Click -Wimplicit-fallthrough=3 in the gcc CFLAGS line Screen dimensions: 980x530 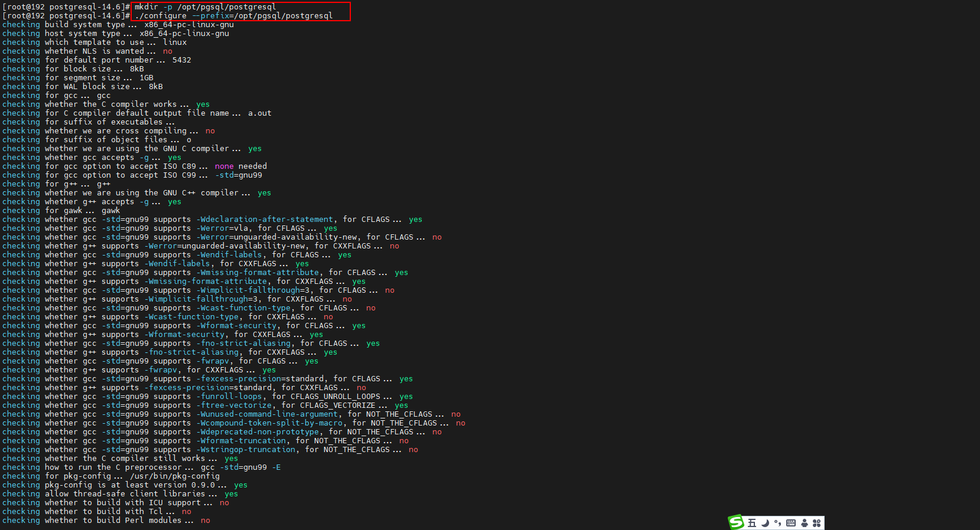point(253,290)
